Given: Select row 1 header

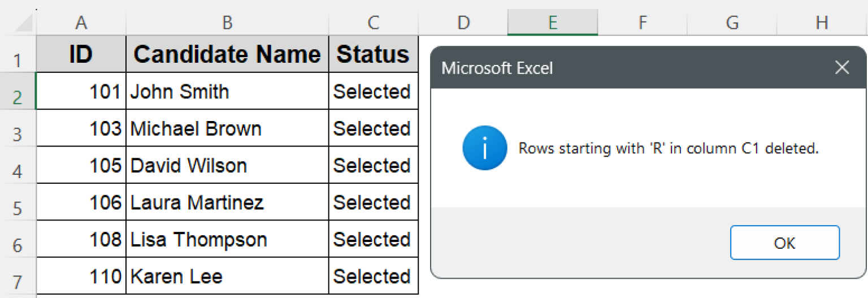Looking at the screenshot, I should pyautogui.click(x=18, y=60).
